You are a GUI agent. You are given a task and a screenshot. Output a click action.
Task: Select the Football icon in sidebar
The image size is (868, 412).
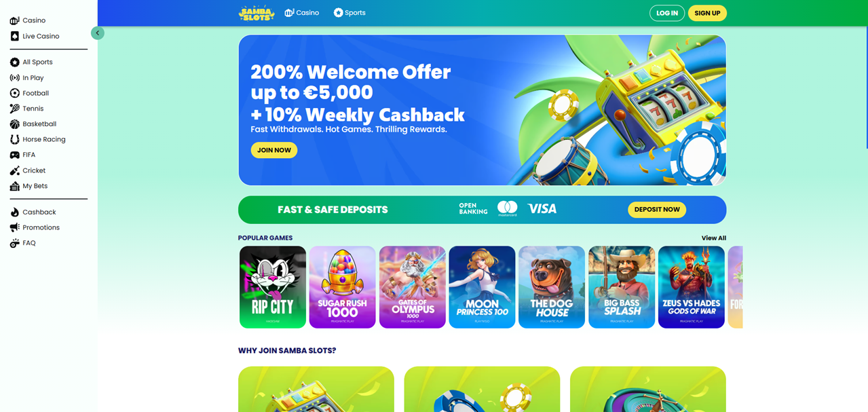click(14, 93)
